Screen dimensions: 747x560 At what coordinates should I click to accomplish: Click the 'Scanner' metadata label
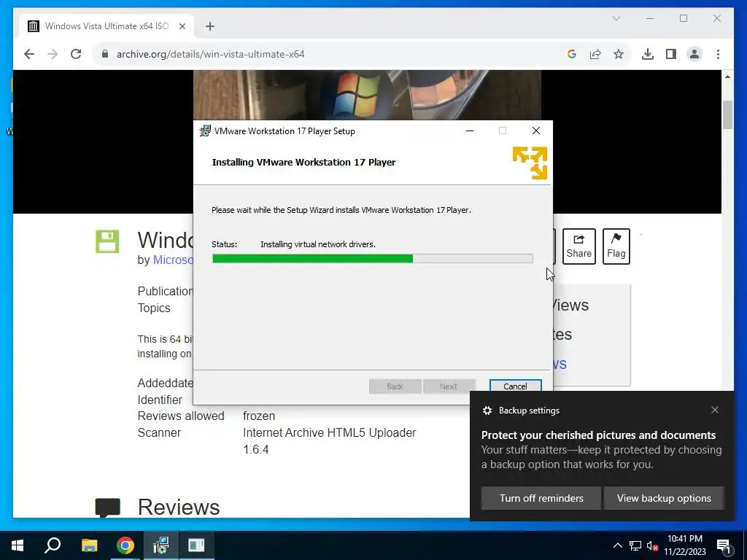pos(159,433)
